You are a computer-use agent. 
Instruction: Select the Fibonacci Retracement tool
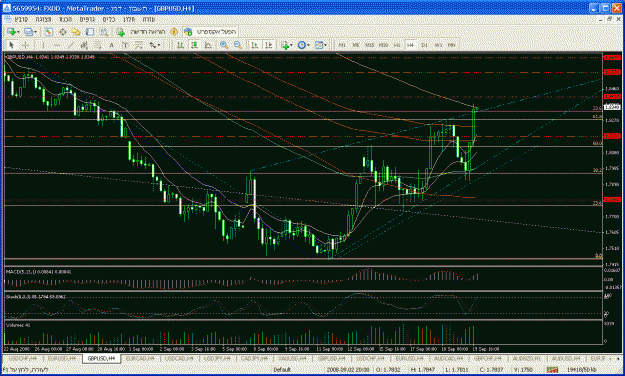coord(98,45)
